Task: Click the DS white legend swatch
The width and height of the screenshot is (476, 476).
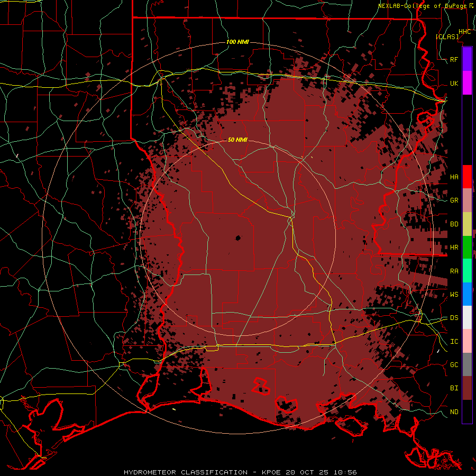Action: pos(467,317)
